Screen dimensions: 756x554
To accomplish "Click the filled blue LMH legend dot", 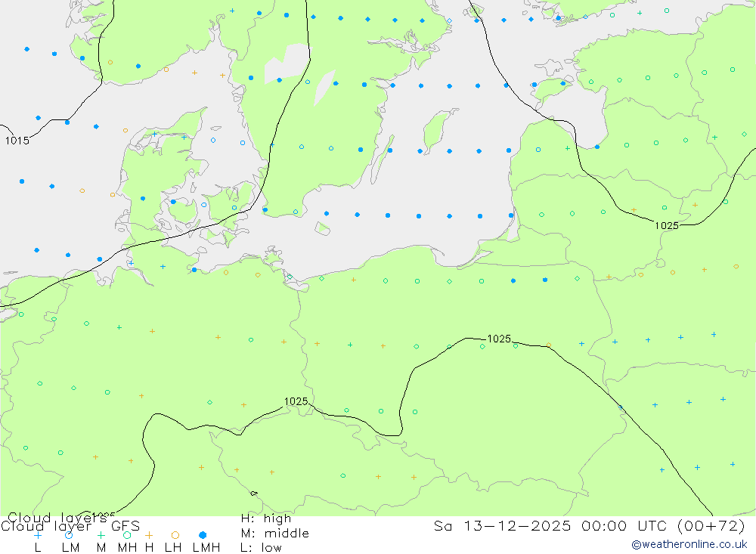I will [203, 535].
